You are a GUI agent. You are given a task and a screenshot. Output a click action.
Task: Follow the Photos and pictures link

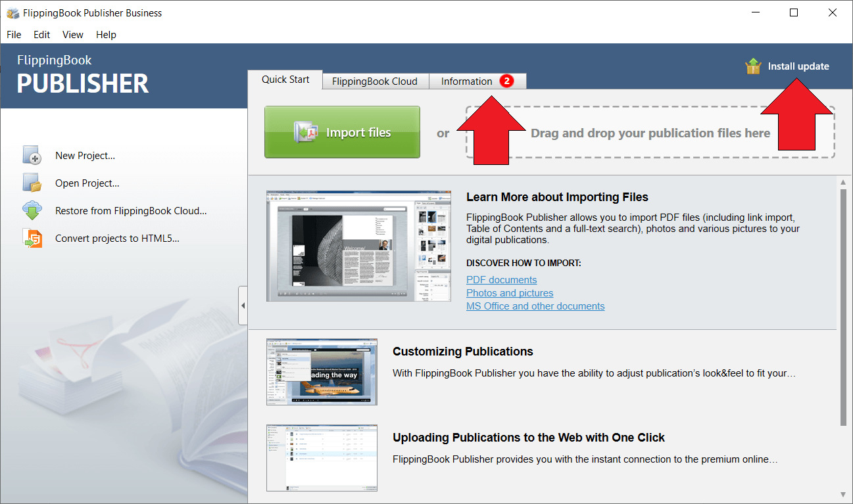pos(510,293)
